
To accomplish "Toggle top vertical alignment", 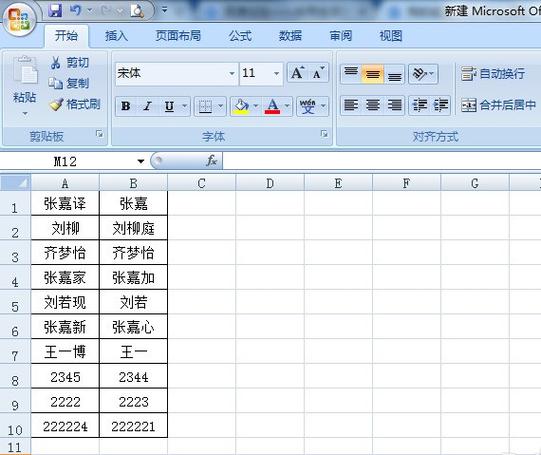I will click(x=351, y=73).
